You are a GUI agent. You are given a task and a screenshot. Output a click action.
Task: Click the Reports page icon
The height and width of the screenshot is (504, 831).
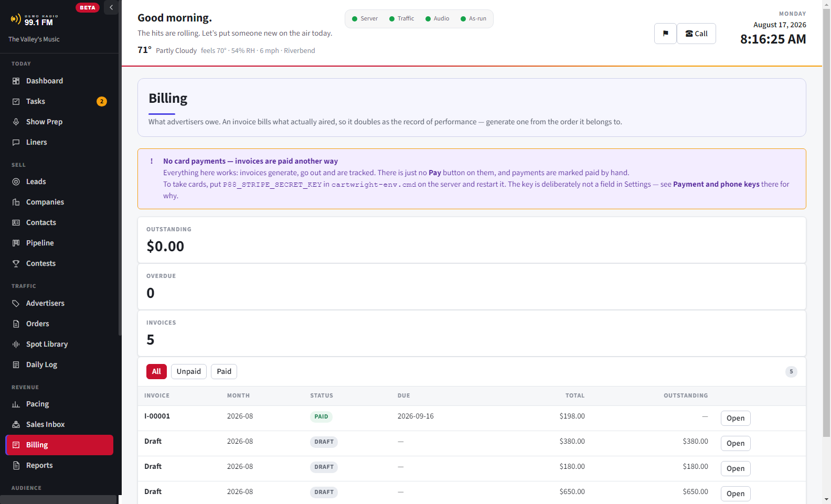[x=16, y=465]
